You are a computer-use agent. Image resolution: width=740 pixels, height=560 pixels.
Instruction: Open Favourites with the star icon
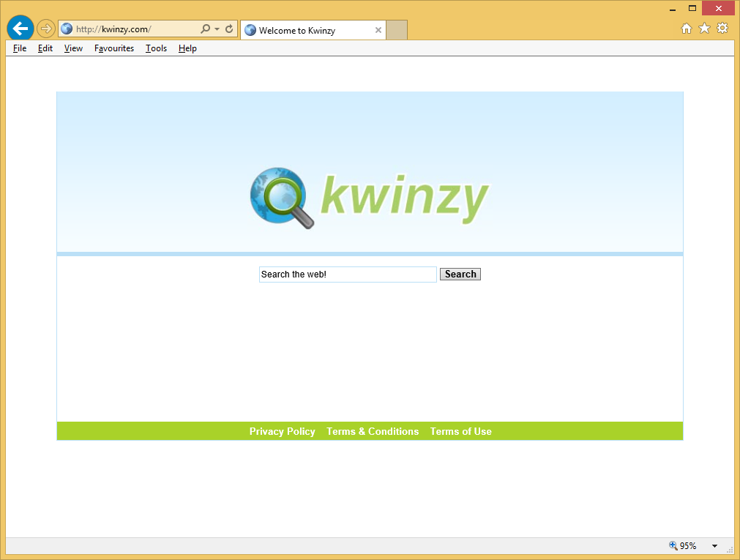point(704,29)
